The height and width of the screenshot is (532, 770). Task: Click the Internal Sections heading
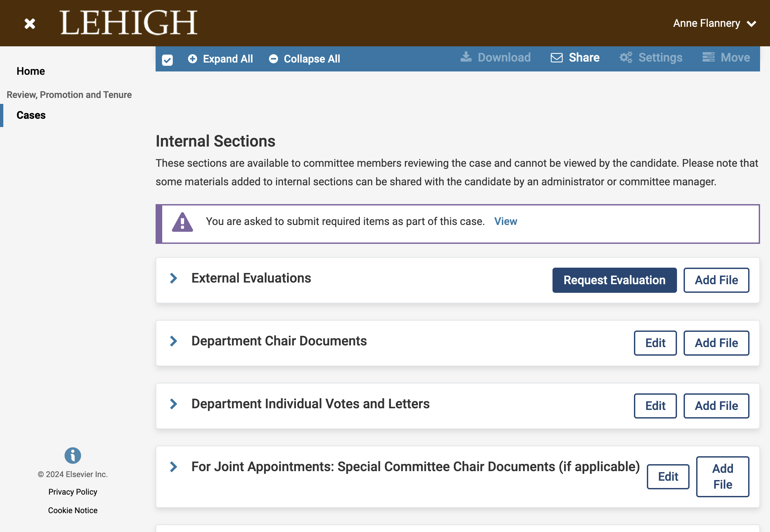point(216,141)
